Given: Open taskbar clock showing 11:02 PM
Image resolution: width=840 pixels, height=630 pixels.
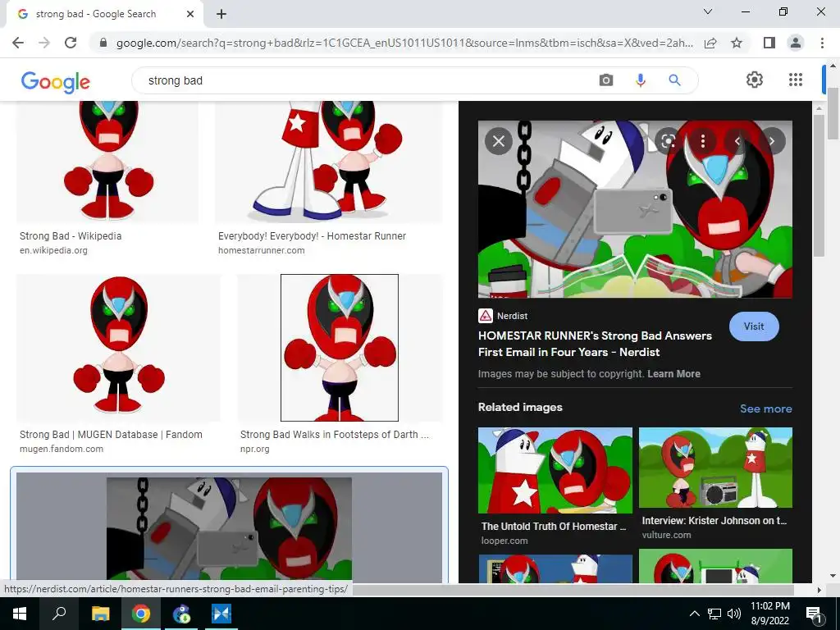Looking at the screenshot, I should (x=769, y=614).
